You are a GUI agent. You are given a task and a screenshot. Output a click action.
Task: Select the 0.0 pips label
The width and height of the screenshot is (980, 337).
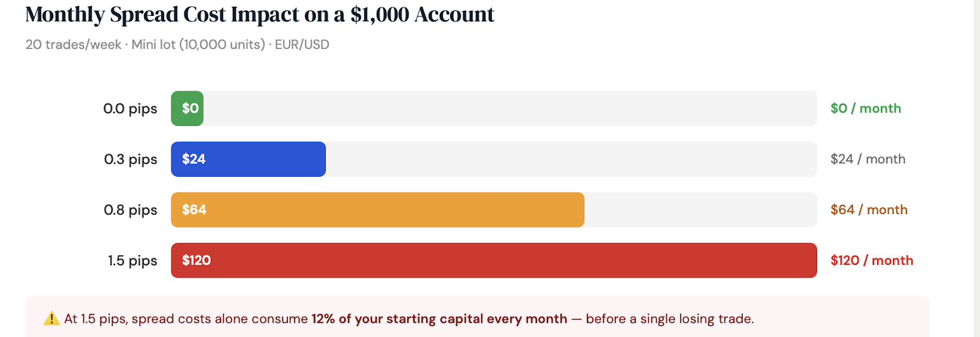tap(130, 109)
